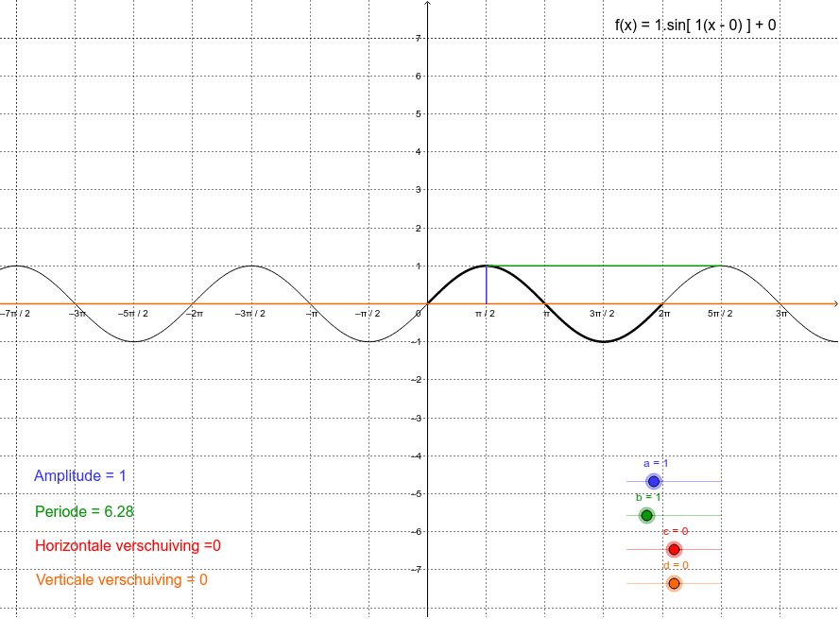Click the formula f(x) = 1 sin[1(x - 0)] + 0
This screenshot has width=840, height=619.
694,25
